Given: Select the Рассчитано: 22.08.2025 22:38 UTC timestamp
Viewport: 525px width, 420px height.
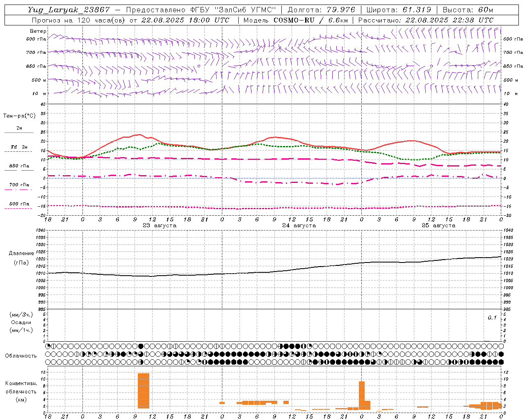Looking at the screenshot, I should 426,20.
